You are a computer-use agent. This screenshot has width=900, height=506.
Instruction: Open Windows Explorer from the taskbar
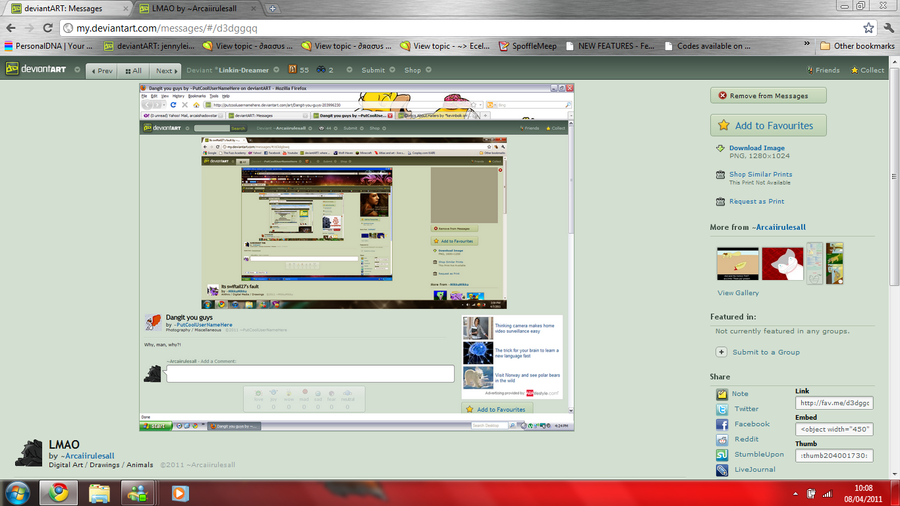coord(99,493)
